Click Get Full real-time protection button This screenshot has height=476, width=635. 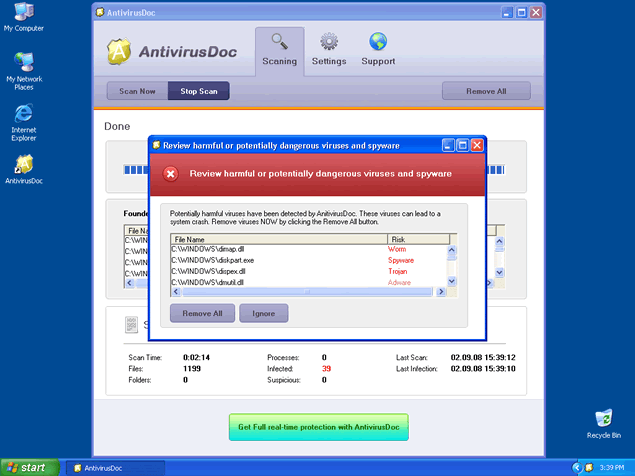318,427
